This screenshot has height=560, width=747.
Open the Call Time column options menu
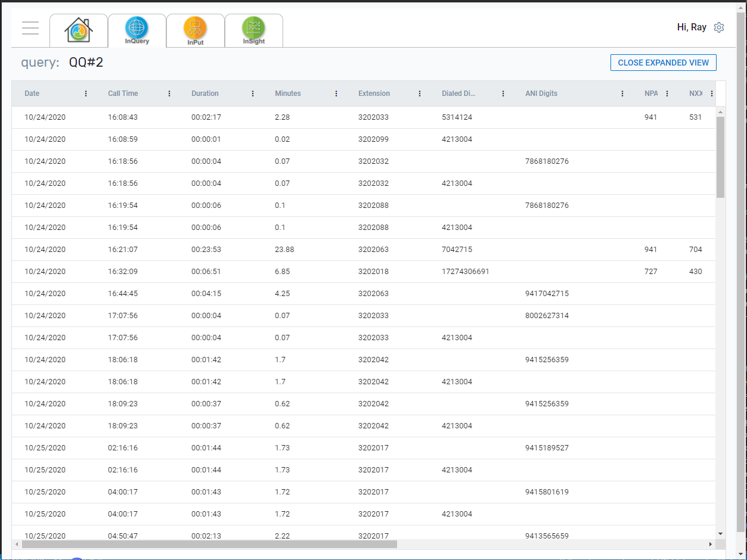pos(169,94)
